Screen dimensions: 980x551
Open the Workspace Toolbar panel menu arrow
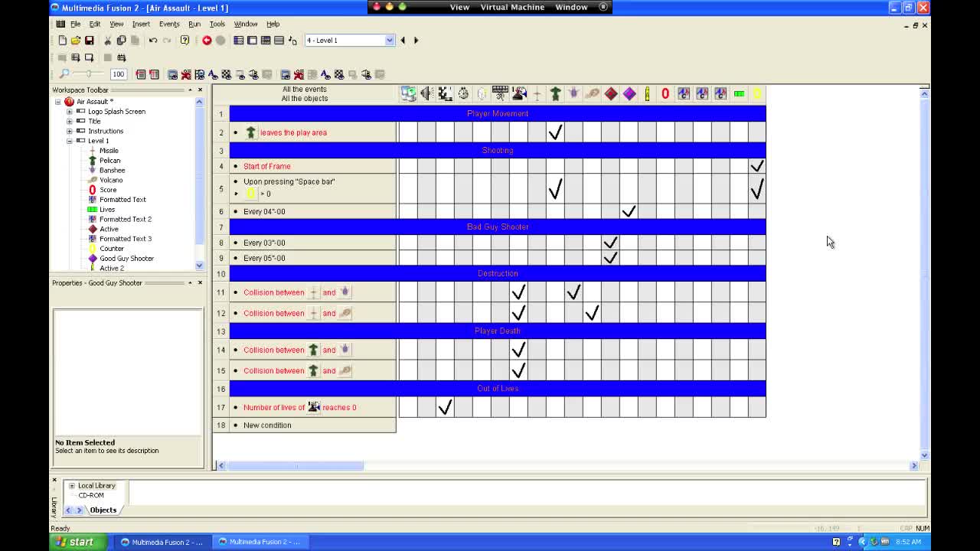point(190,90)
